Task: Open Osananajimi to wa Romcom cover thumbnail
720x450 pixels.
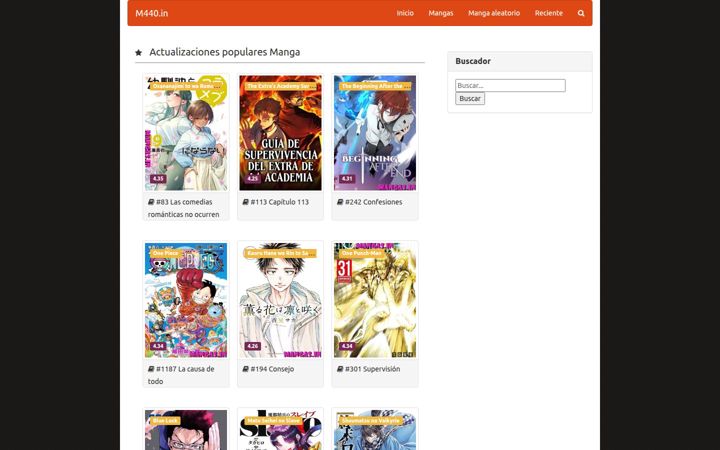Action: pos(186,133)
